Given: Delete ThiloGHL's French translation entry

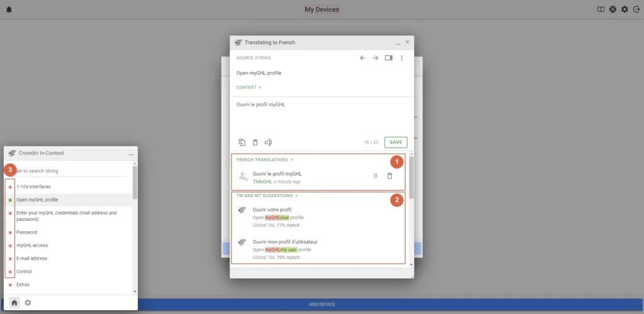Looking at the screenshot, I should coord(390,176).
